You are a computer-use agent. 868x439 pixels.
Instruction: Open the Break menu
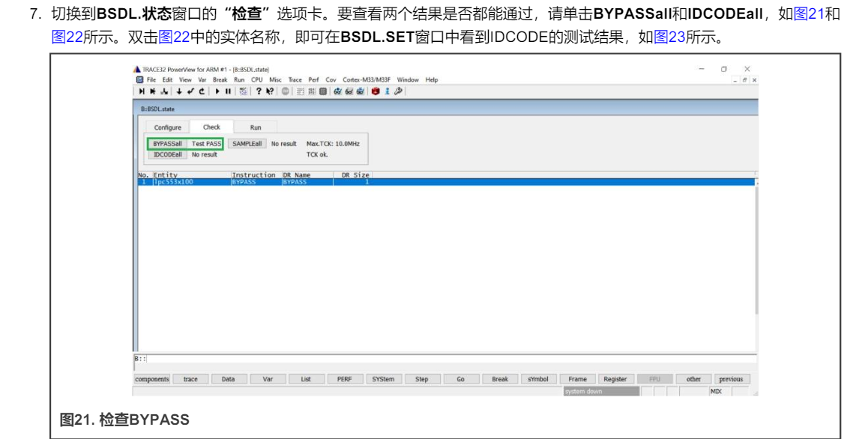[x=220, y=79]
